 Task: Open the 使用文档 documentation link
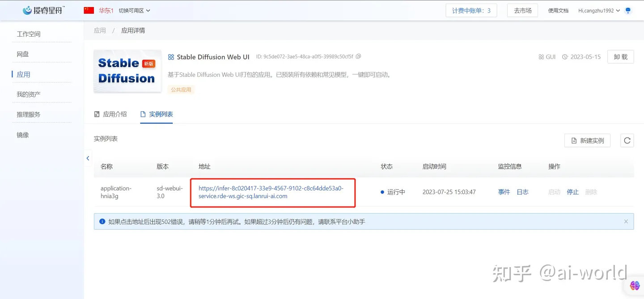[x=558, y=10]
